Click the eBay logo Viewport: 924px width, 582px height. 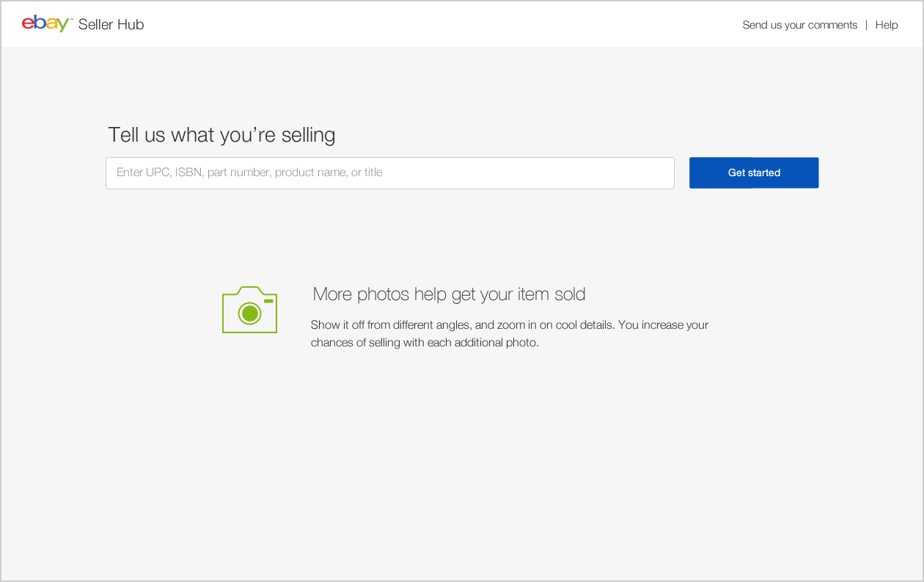click(x=47, y=24)
